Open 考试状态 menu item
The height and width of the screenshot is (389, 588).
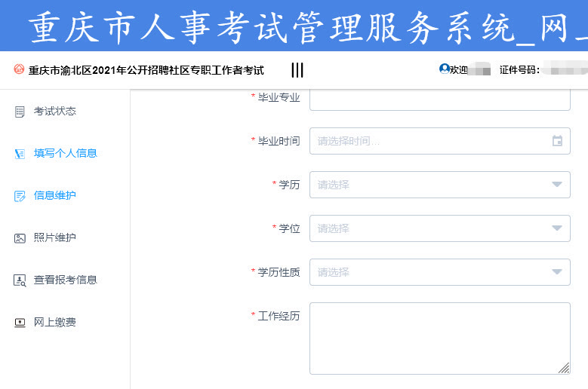(x=55, y=111)
